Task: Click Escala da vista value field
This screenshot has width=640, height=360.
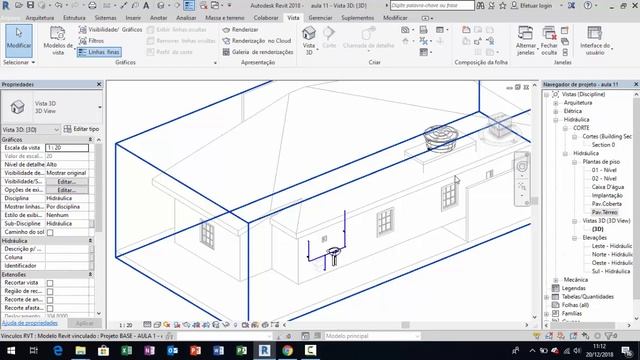Action: [67, 148]
